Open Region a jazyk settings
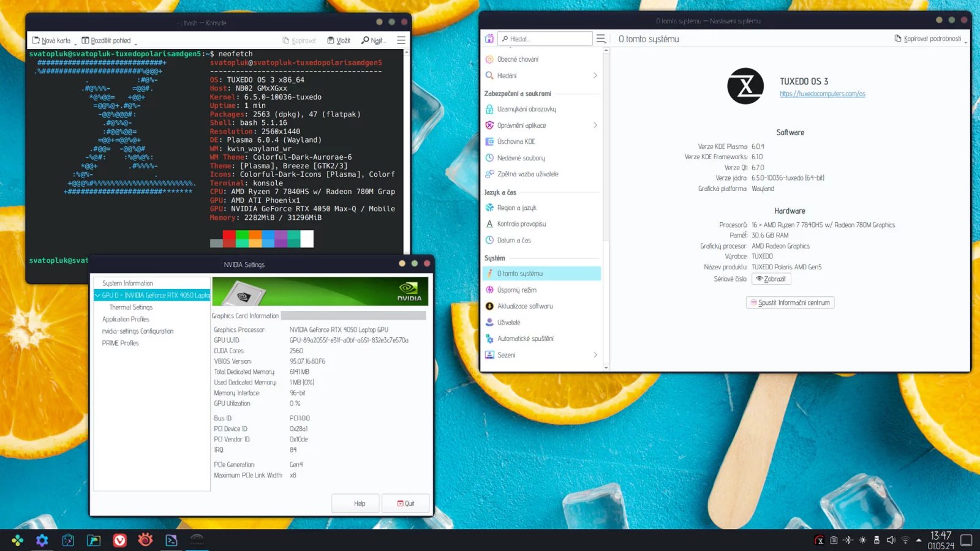The image size is (980, 551). pos(541,208)
